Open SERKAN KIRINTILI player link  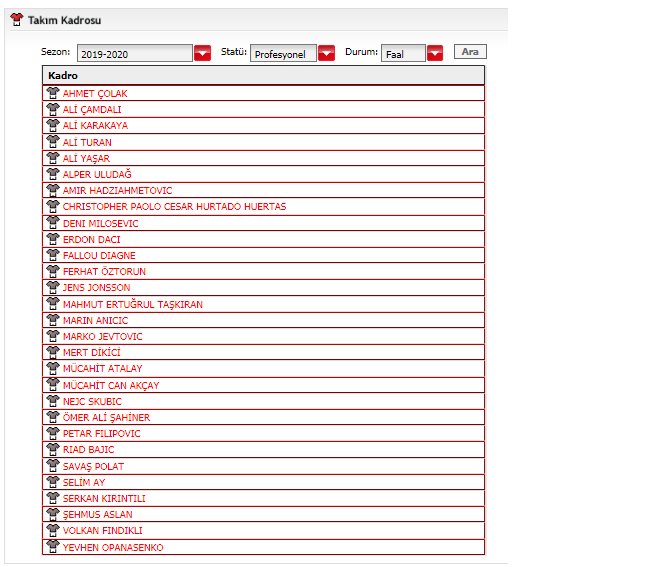coord(104,499)
